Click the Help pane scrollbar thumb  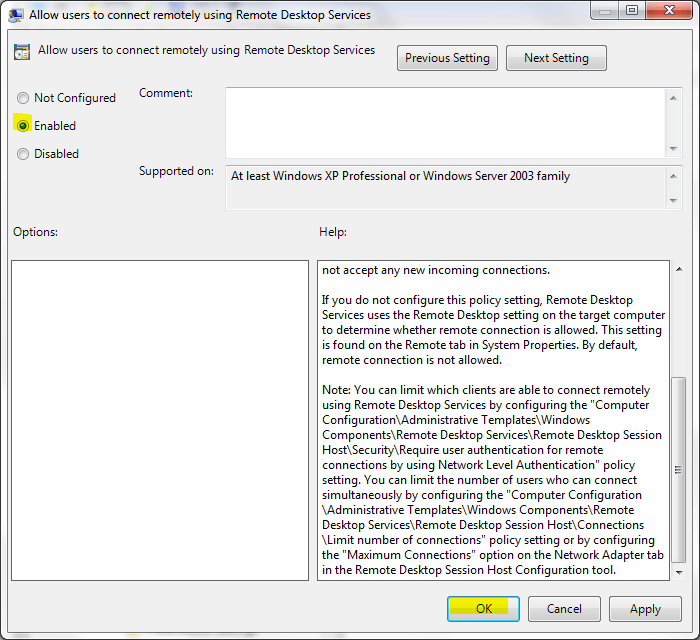[x=679, y=470]
